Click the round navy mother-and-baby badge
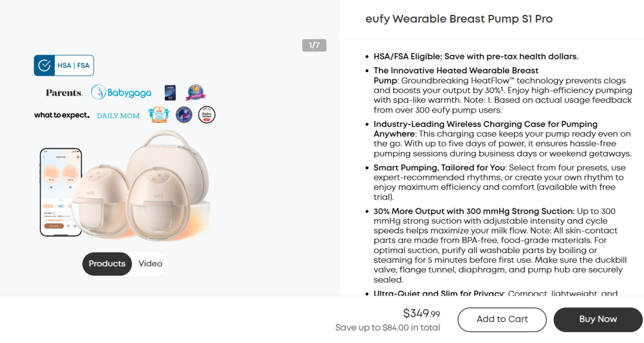The width and height of the screenshot is (644, 343). click(184, 115)
